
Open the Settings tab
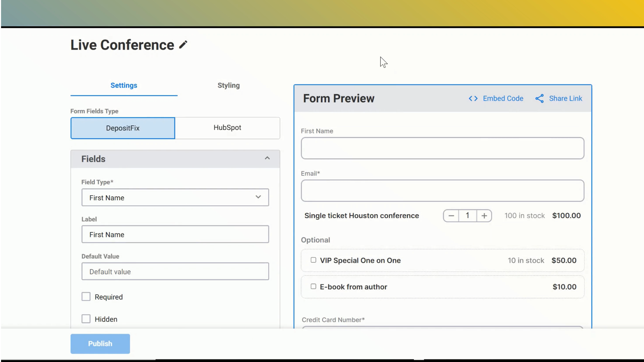124,86
